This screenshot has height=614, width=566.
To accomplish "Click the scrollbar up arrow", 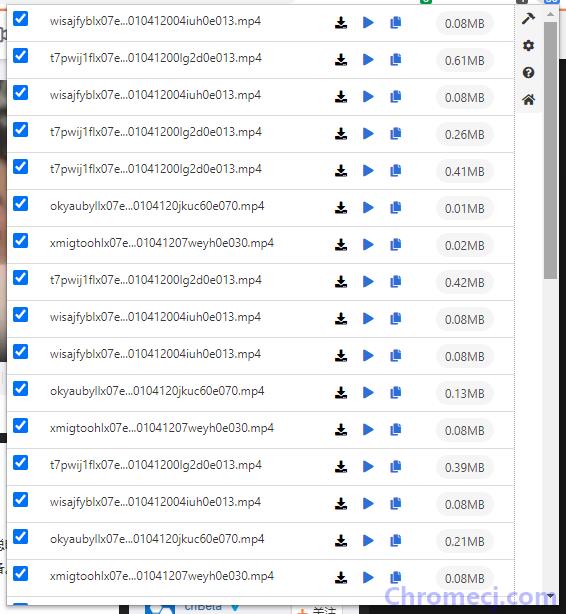I will point(550,14).
